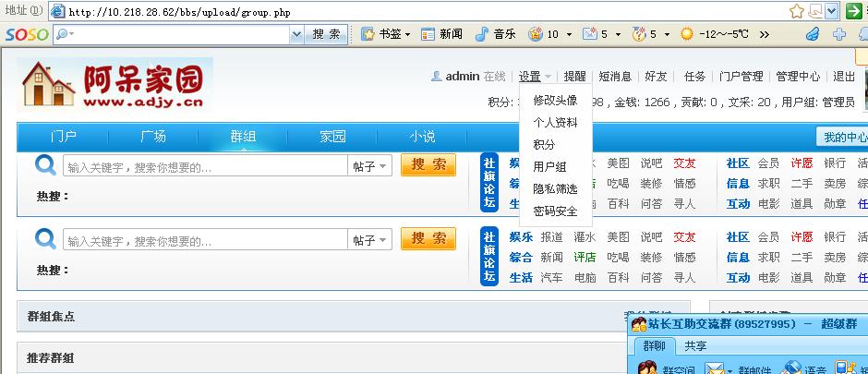Click the upper keyword search input field
The width and height of the screenshot is (868, 374).
205,165
